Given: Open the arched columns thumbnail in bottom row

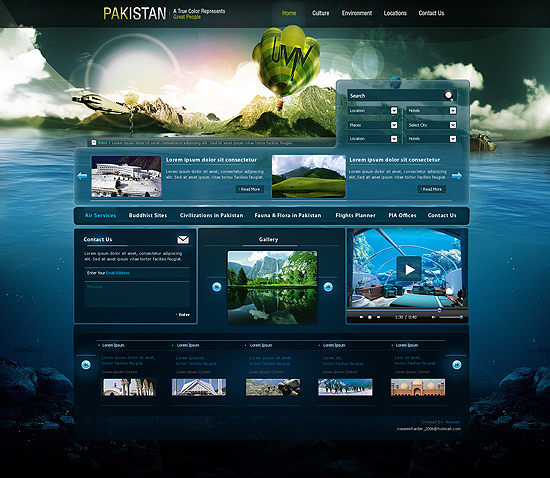Looking at the screenshot, I should pos(128,387).
